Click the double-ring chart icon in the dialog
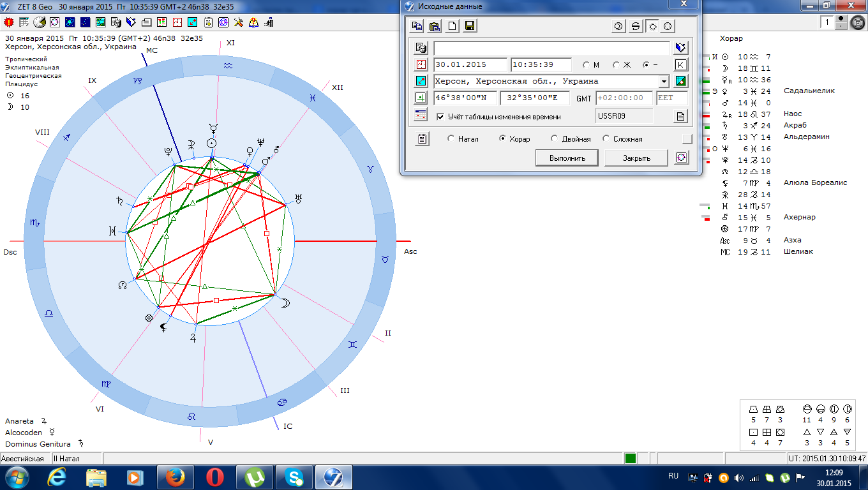This screenshot has height=490, width=868. [x=618, y=26]
